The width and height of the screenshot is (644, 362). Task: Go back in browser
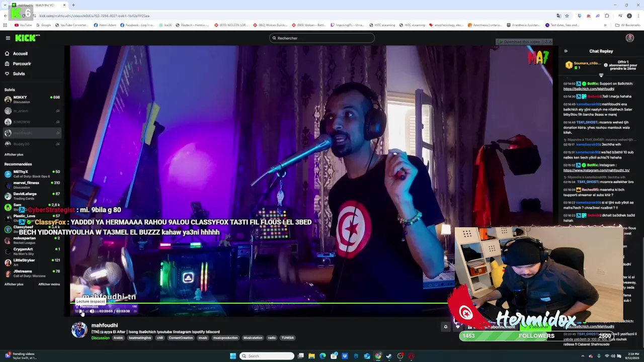(x=6, y=16)
